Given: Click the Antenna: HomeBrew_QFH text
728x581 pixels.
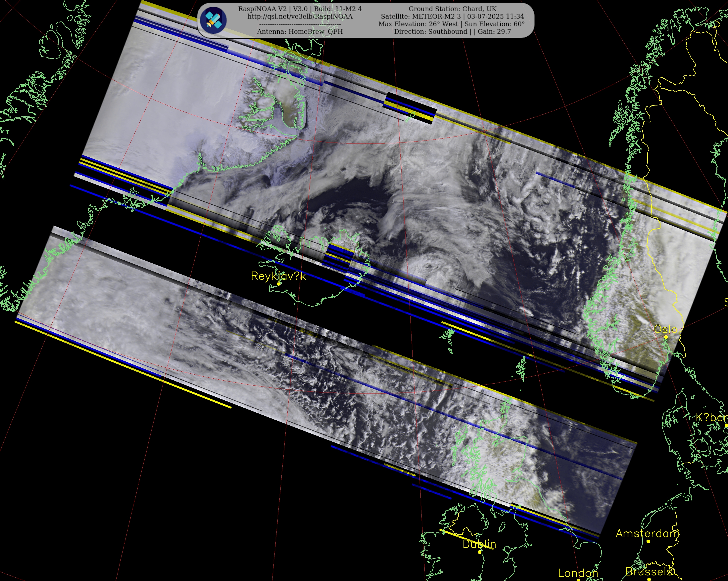Looking at the screenshot, I should point(300,31).
